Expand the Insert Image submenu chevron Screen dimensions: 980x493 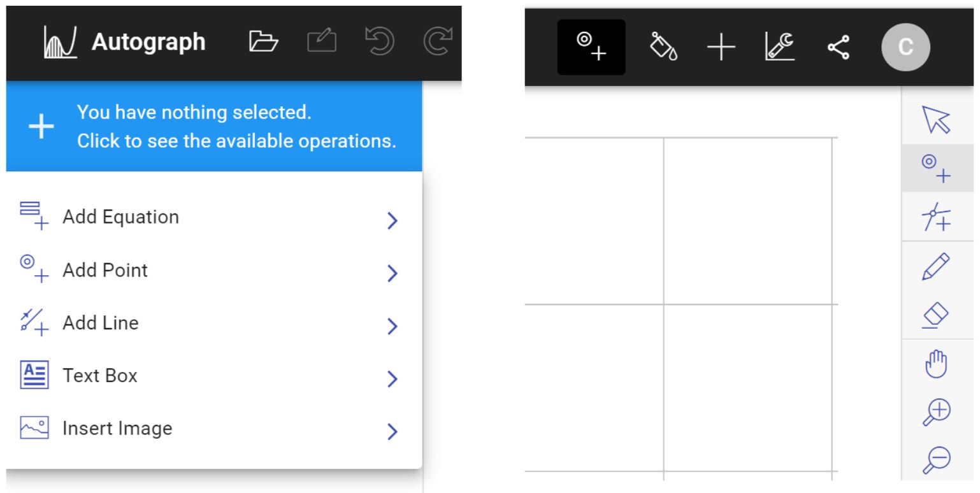tap(393, 432)
